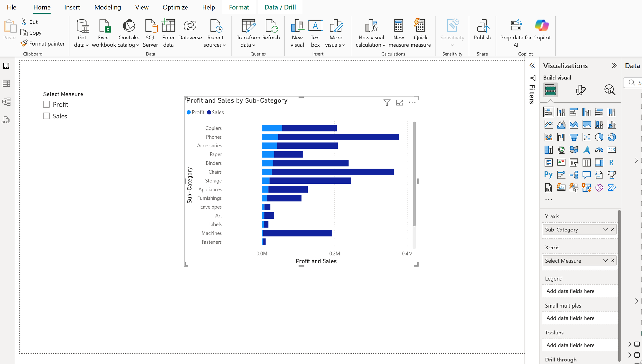Click Focus mode icon on chart

(x=400, y=102)
